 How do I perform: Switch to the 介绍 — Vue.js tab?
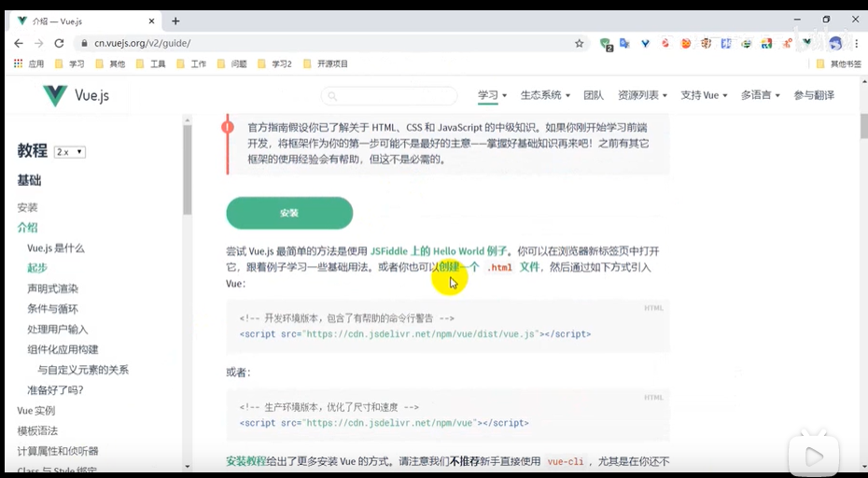coord(83,21)
